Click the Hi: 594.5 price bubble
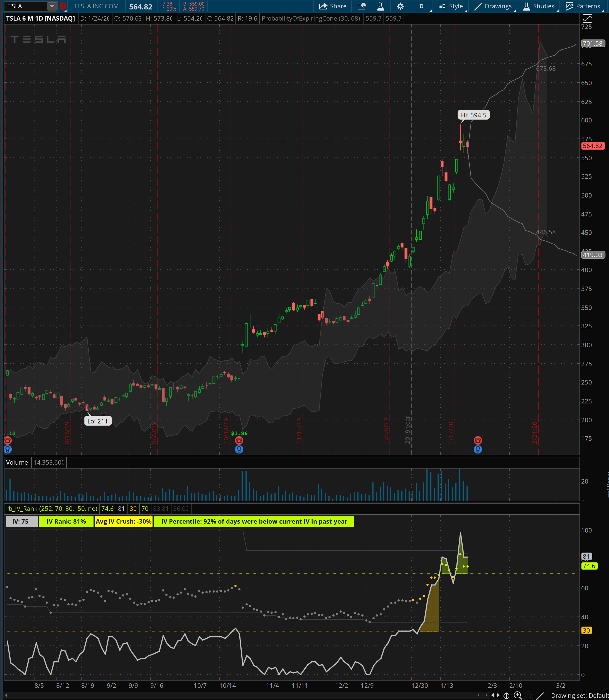 (473, 115)
